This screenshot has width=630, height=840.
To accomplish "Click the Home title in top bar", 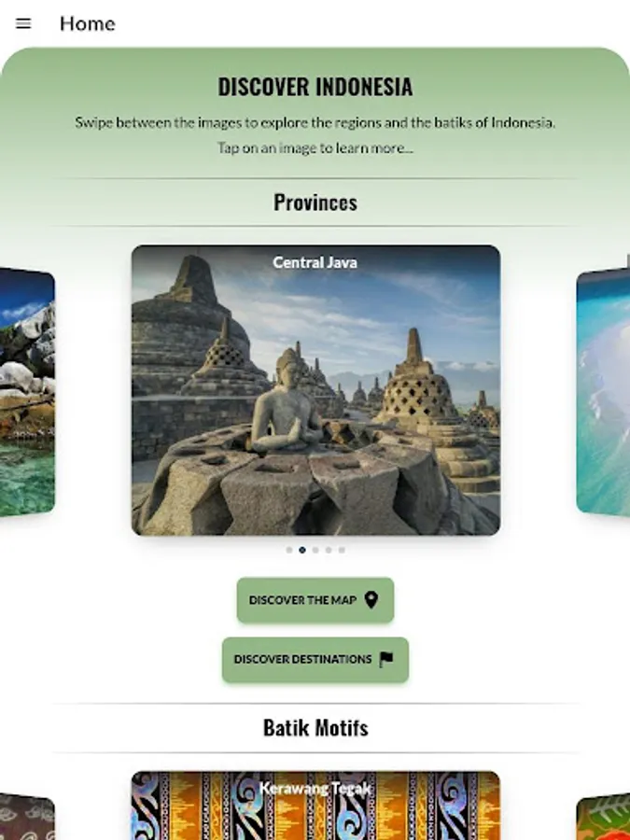I will (88, 23).
